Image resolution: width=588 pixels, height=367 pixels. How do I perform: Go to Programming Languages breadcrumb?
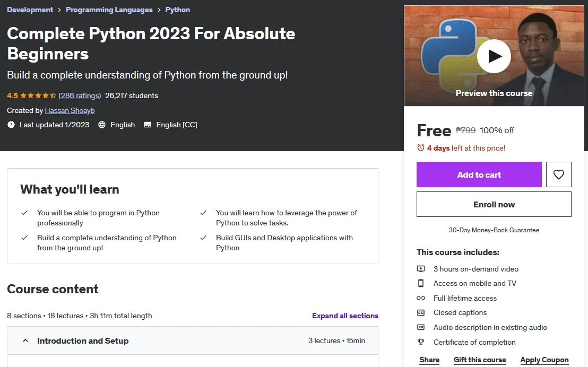tap(109, 10)
